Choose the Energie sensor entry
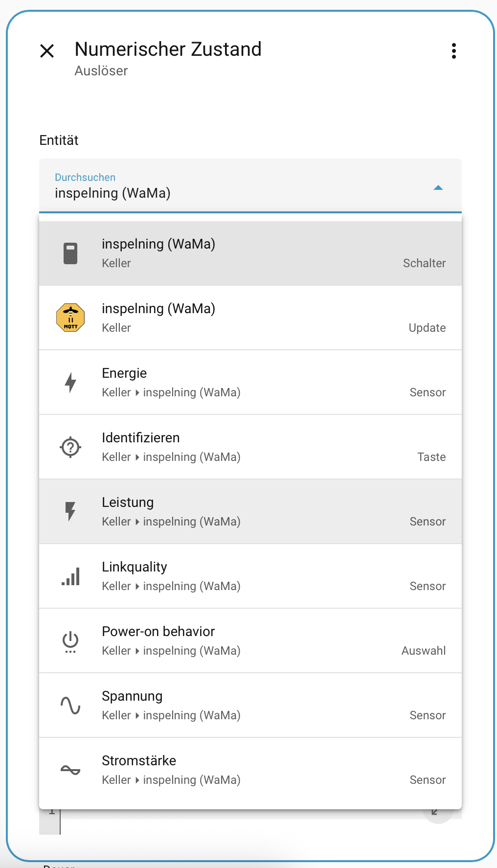The image size is (497, 868). click(x=250, y=383)
